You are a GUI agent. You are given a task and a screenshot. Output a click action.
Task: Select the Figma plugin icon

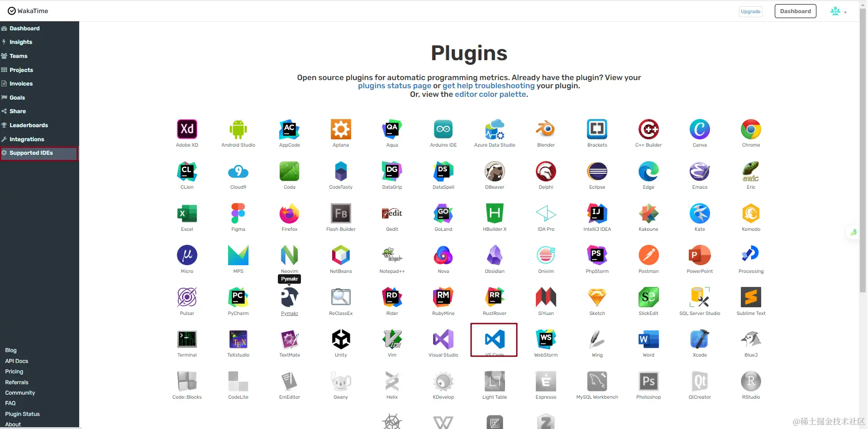point(238,214)
